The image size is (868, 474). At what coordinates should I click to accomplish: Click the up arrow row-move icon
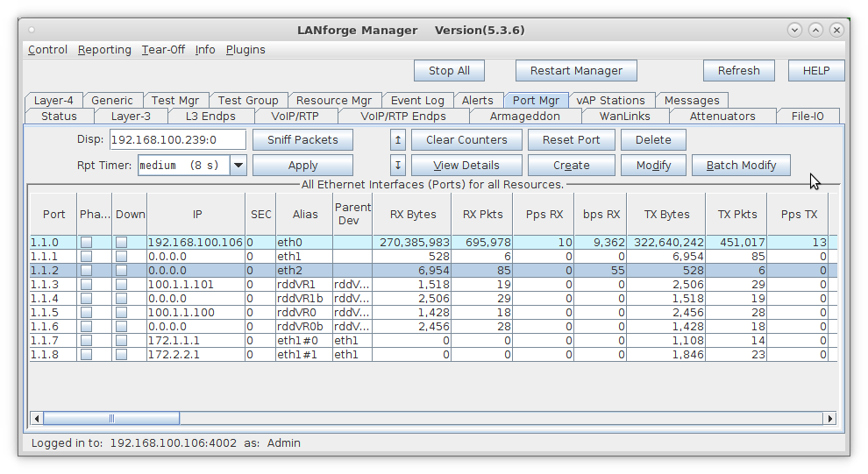pyautogui.click(x=398, y=139)
